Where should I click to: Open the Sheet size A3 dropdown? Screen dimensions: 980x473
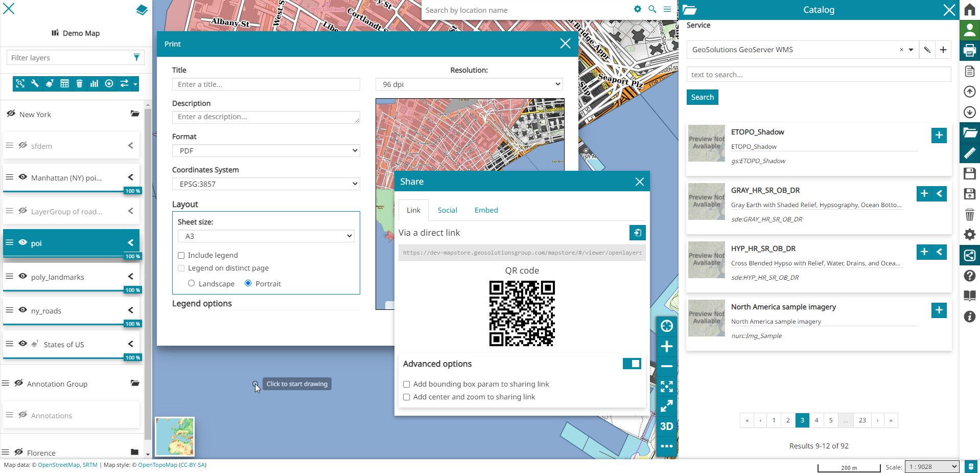coord(266,236)
